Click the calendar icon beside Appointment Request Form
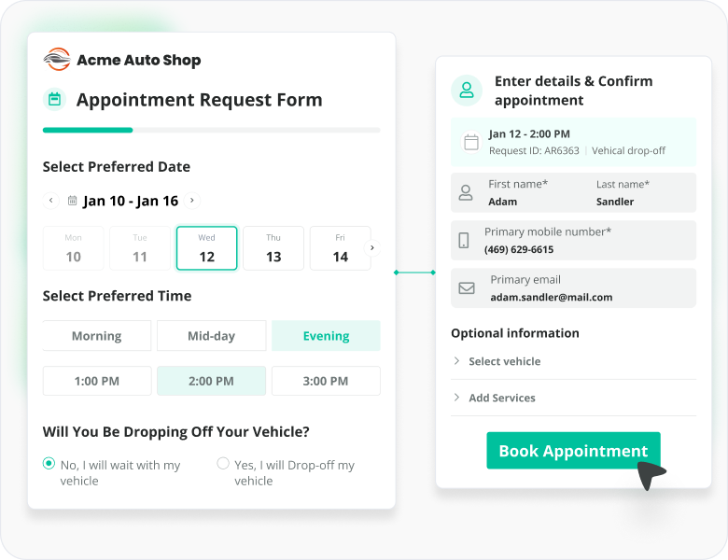 (x=54, y=99)
